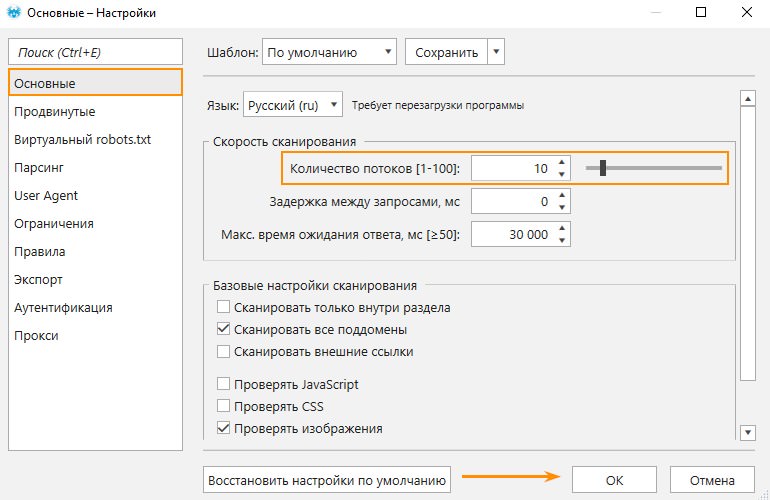Image resolution: width=770 pixels, height=500 pixels.
Task: Open the Сохранить split-button arrow
Action: pyautogui.click(x=496, y=52)
